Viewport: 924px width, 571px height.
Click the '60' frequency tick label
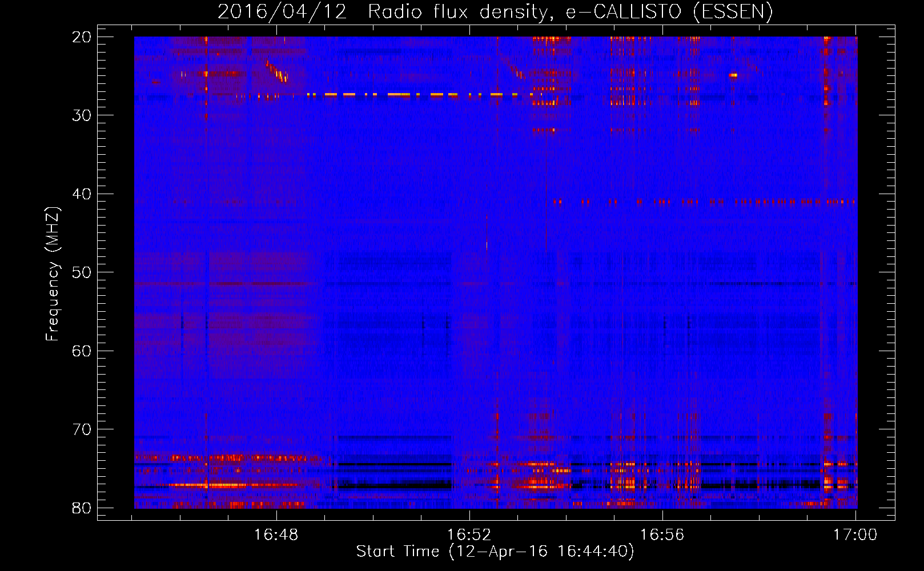82,351
